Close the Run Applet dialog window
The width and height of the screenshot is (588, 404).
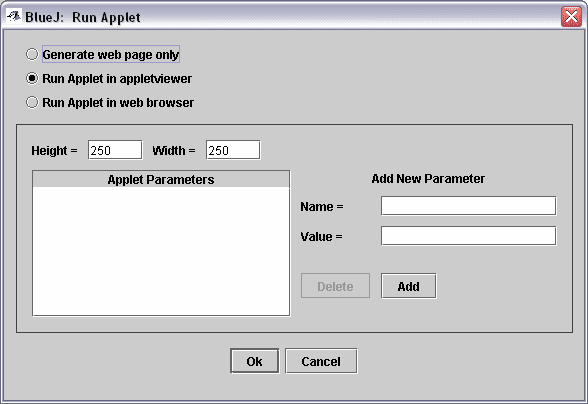point(571,17)
